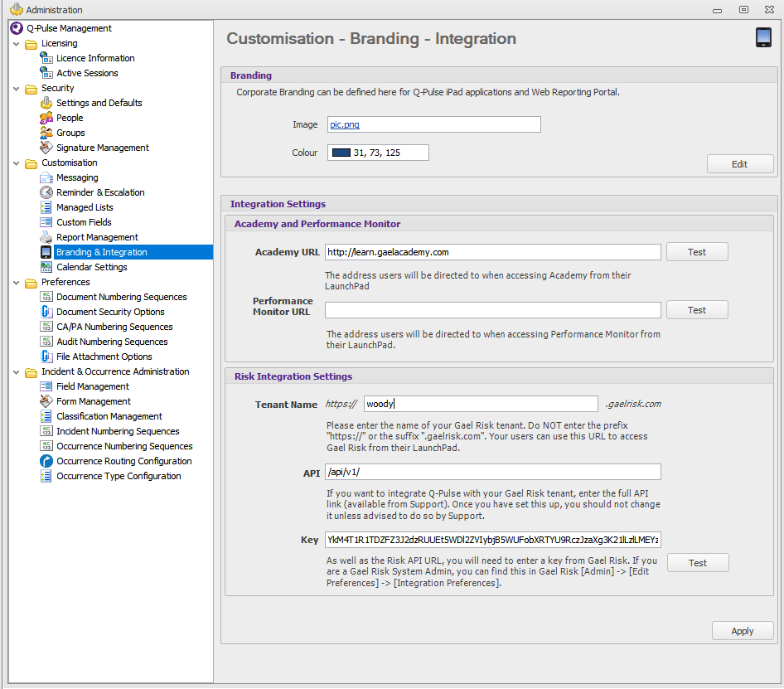Select Audit Numbering Sequences
The width and height of the screenshot is (784, 689).
112,342
